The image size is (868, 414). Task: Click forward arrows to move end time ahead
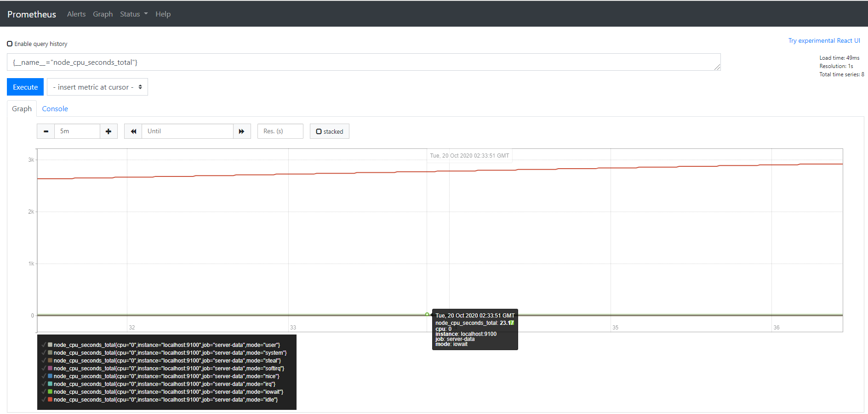pyautogui.click(x=242, y=131)
